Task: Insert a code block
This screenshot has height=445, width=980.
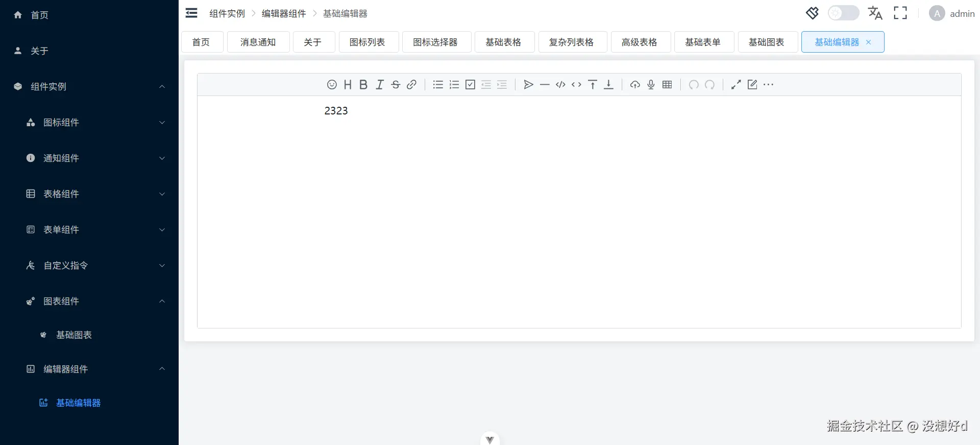Action: pyautogui.click(x=560, y=85)
